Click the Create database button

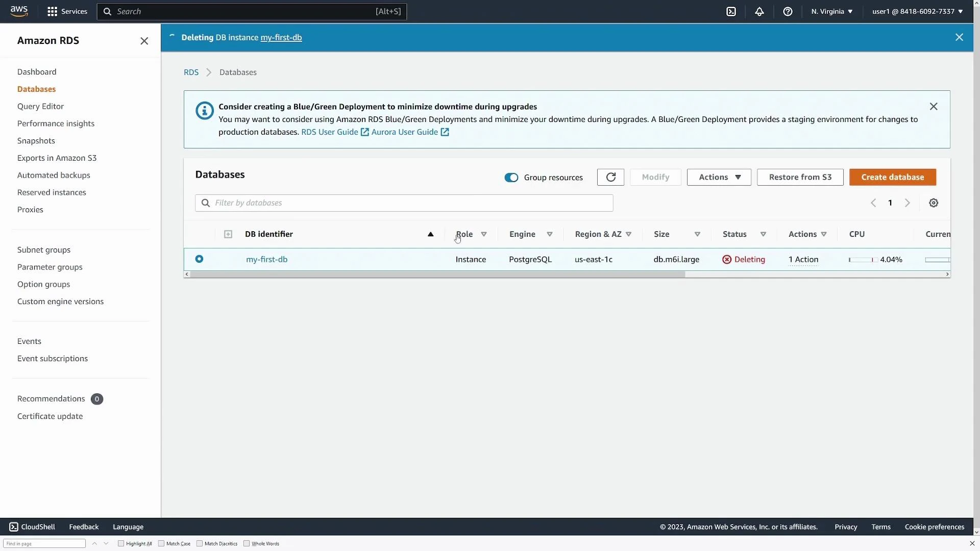(893, 177)
